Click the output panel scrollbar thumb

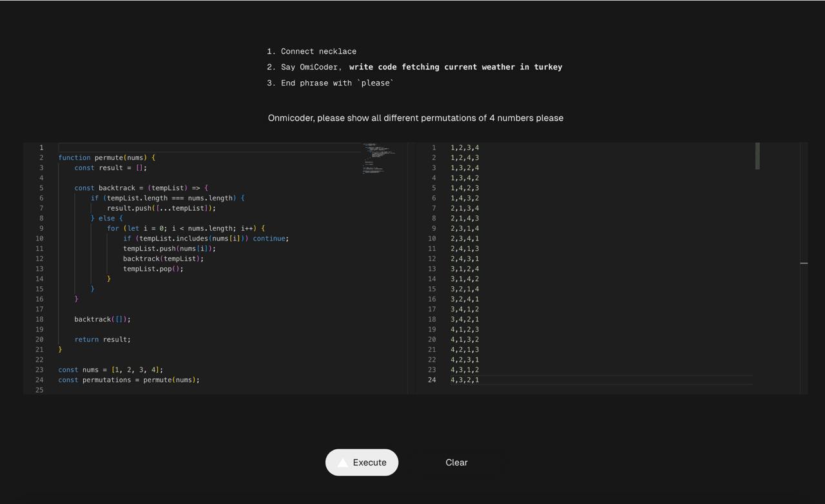click(x=757, y=156)
